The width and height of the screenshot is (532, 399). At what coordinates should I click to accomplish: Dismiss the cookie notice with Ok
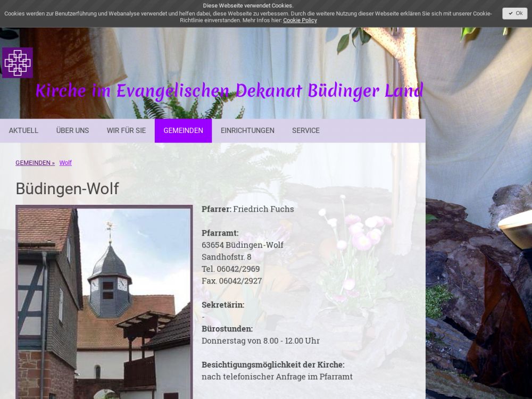(514, 13)
